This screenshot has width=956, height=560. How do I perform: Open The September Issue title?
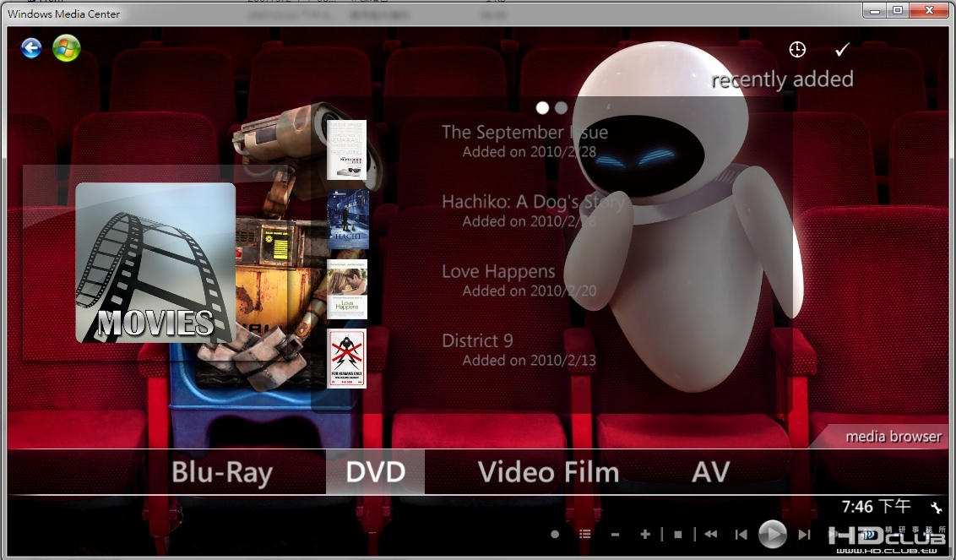click(x=524, y=133)
